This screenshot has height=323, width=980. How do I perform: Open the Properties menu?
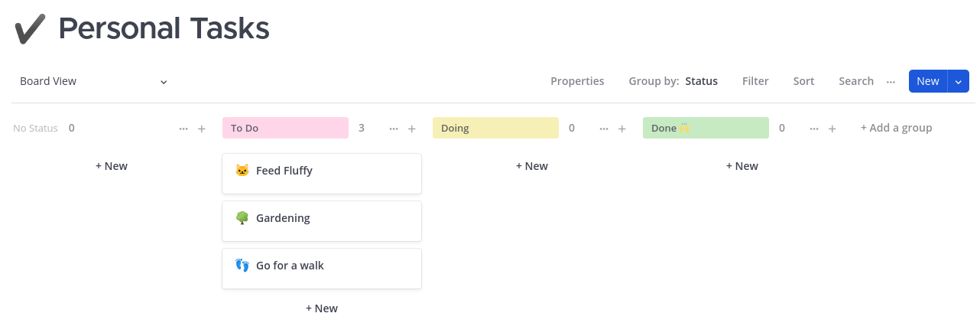pos(577,81)
